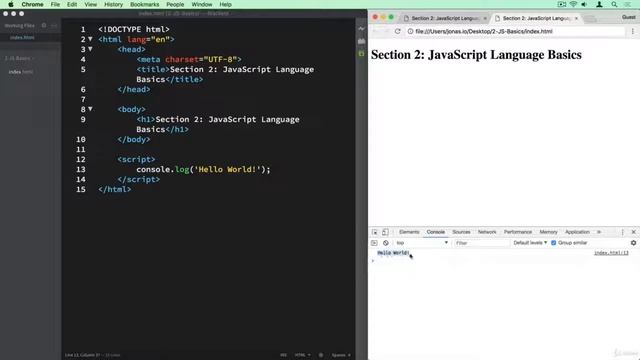The image size is (640, 360).
Task: Open DevTools customize three-dot menu
Action: coord(622,232)
